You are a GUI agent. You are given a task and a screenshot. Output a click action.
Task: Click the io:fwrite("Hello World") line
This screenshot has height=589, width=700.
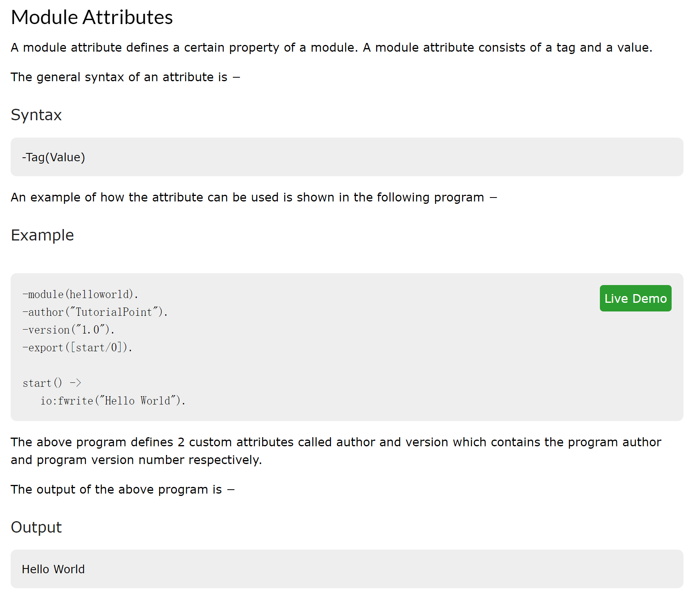(113, 401)
